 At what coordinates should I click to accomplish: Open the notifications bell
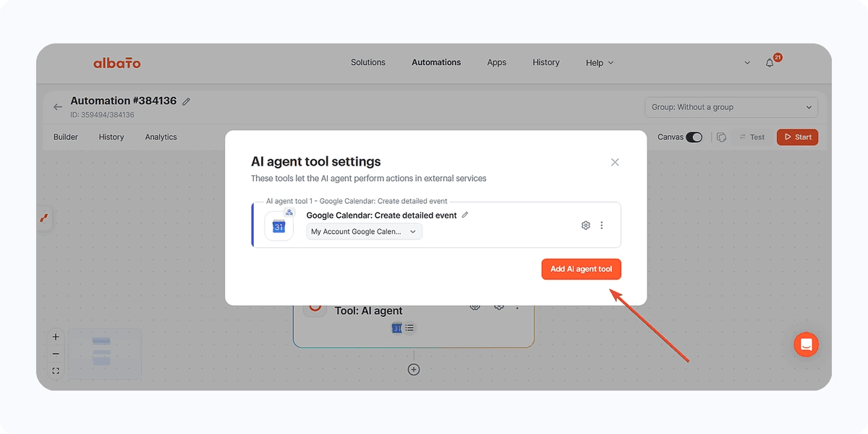770,63
